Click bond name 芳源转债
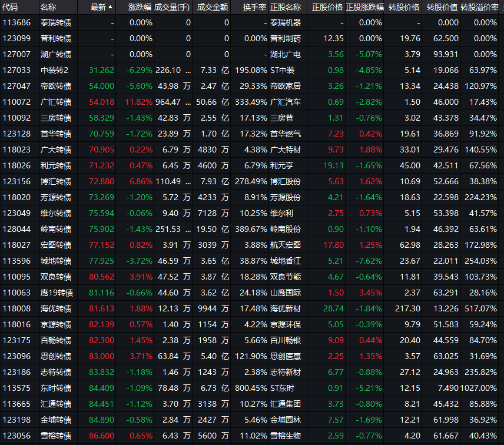The height and width of the screenshot is (445, 504). 56,197
